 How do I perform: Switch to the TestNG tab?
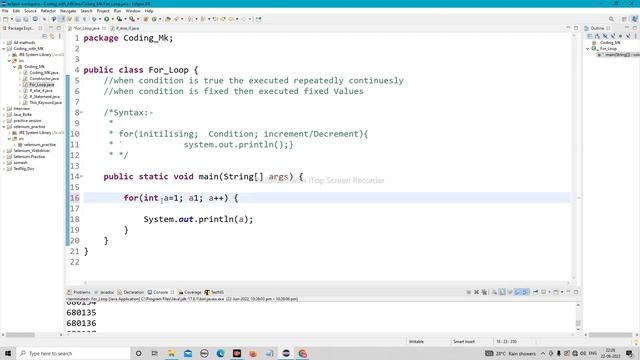pos(214,292)
